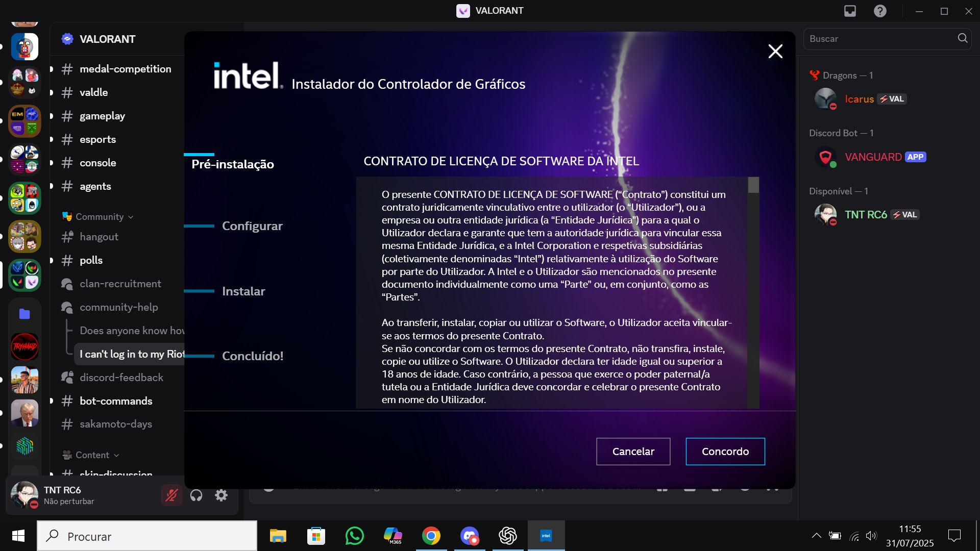Open Discord user settings gear

(221, 495)
